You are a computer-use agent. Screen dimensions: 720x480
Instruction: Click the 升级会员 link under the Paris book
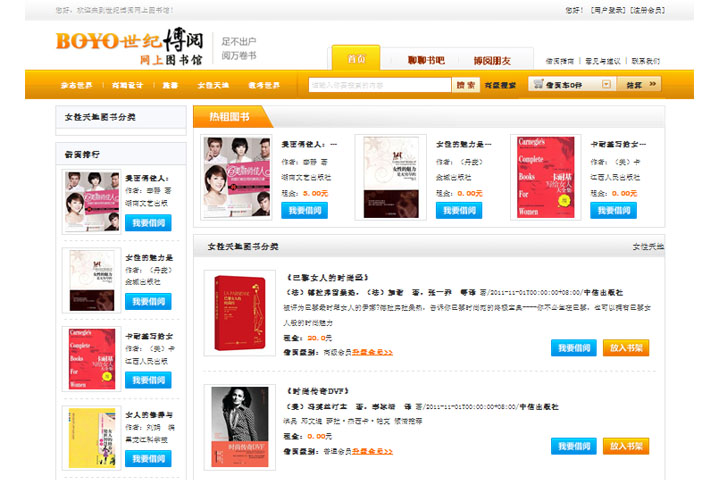pos(371,352)
